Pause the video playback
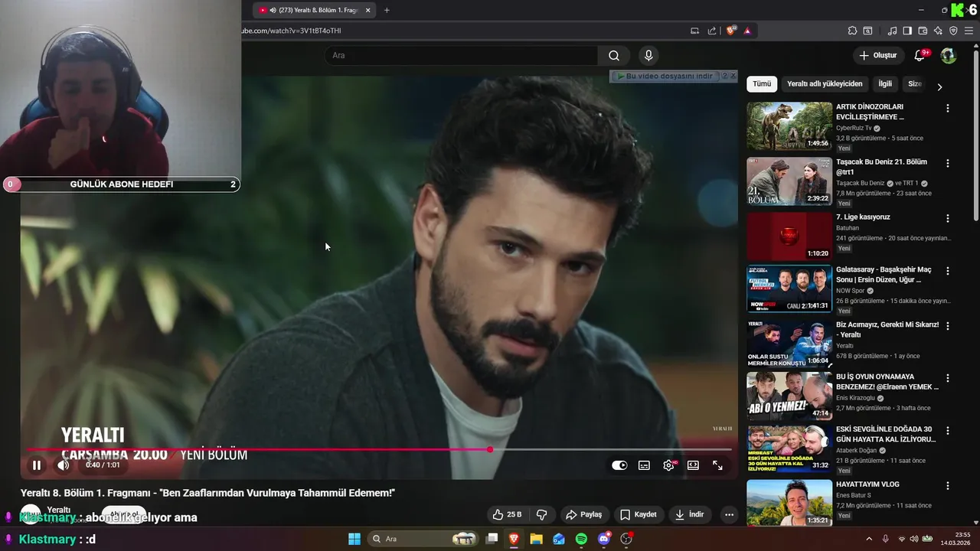Image resolution: width=980 pixels, height=551 pixels. [37, 465]
